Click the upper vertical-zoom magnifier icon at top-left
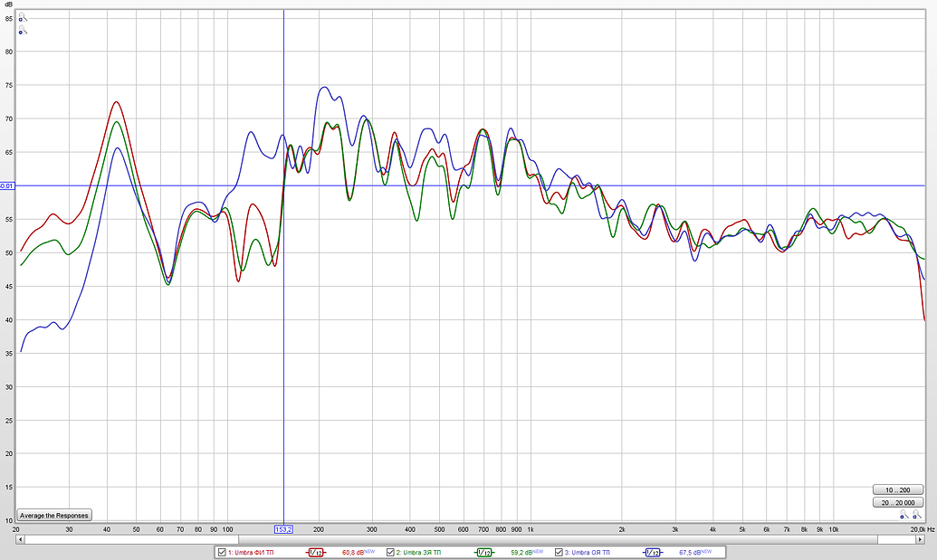The width and height of the screenshot is (937, 560). tap(23, 18)
